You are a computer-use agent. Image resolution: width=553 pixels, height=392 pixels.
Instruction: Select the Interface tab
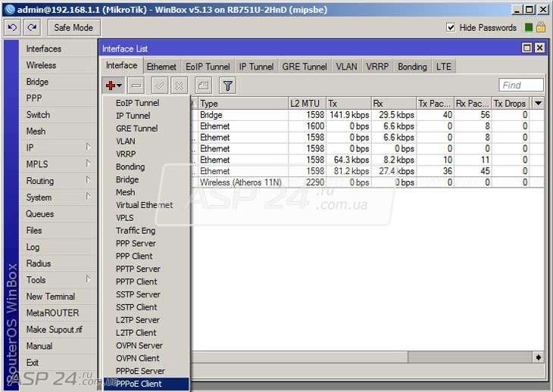[x=122, y=66]
